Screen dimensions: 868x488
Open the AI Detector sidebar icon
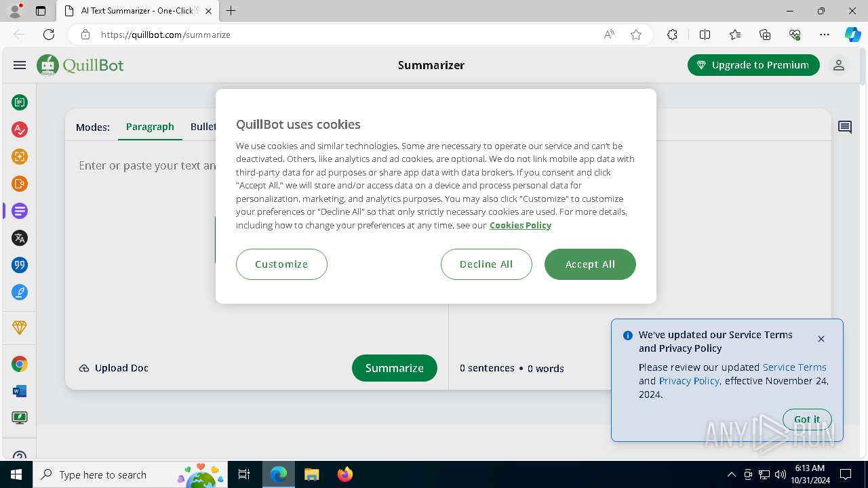(20, 157)
